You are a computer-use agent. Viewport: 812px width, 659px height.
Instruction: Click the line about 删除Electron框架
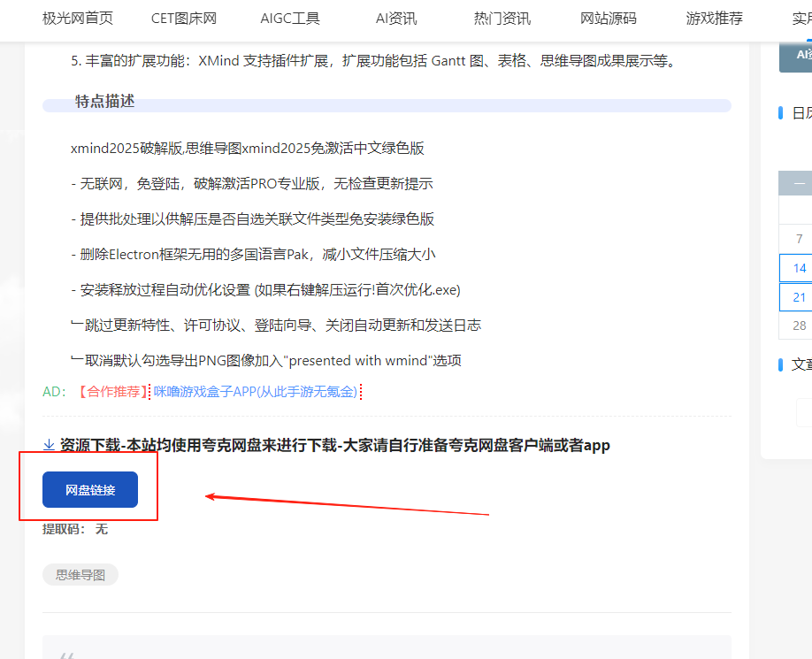click(253, 255)
